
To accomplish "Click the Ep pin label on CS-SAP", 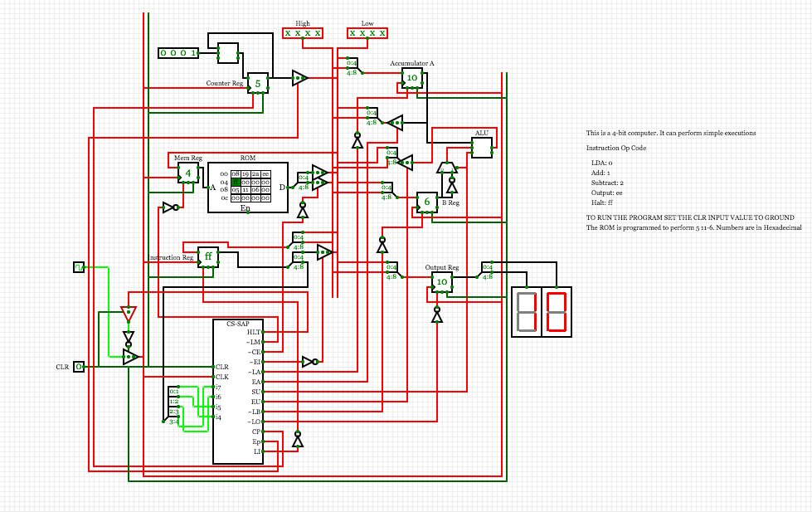I will click(256, 442).
